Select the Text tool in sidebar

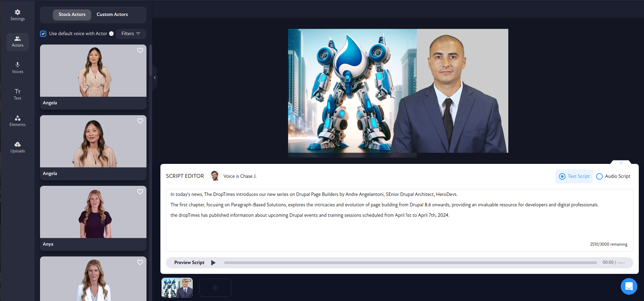point(17,94)
